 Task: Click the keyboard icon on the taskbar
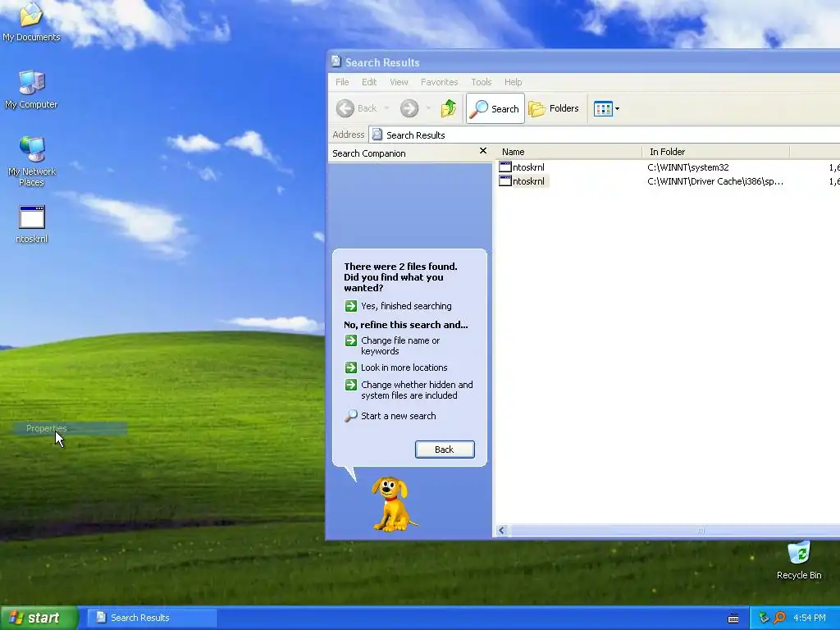[733, 619]
